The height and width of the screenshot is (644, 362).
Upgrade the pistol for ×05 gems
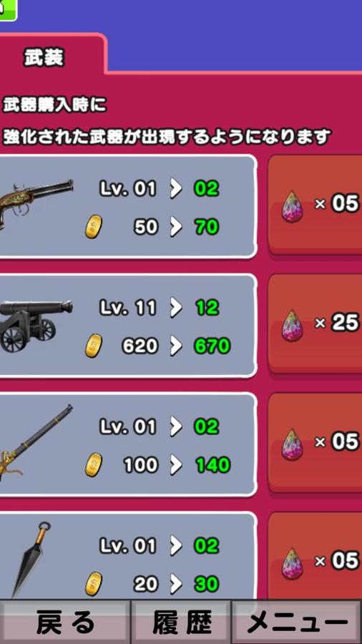pos(315,205)
